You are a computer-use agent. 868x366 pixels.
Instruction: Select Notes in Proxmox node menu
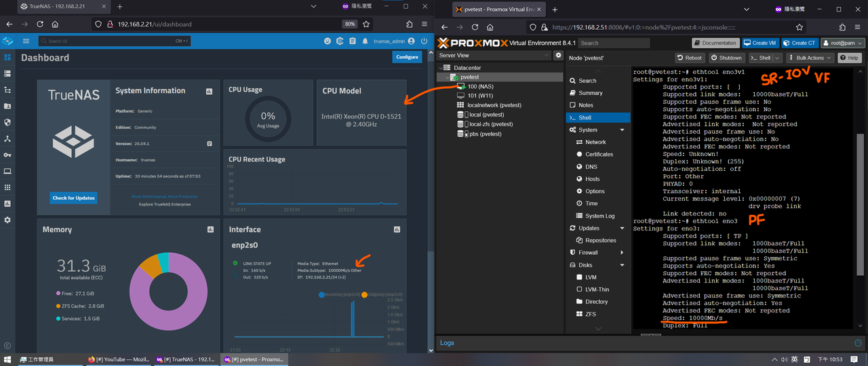coord(598,105)
